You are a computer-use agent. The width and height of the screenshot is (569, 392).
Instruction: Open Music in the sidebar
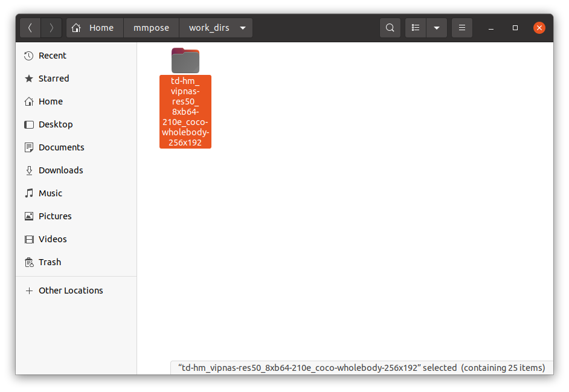(x=76, y=193)
